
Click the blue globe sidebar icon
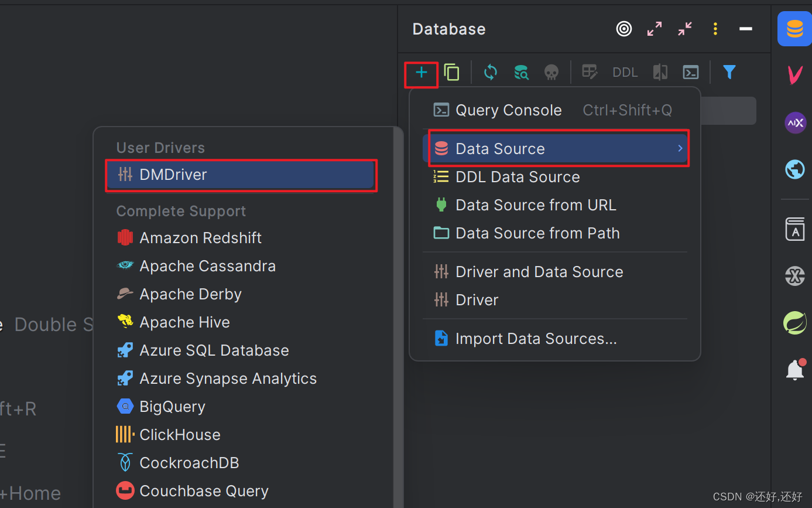795,170
